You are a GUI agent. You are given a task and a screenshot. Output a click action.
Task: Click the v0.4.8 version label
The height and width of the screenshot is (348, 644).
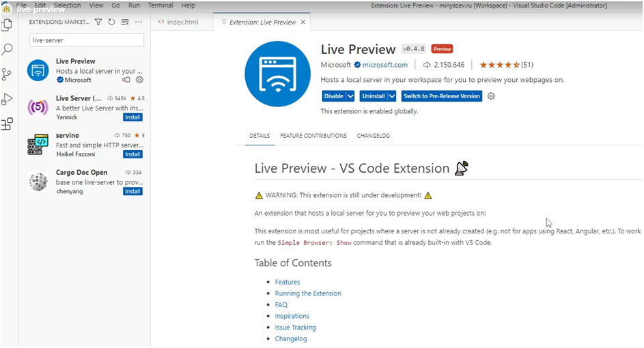point(414,49)
